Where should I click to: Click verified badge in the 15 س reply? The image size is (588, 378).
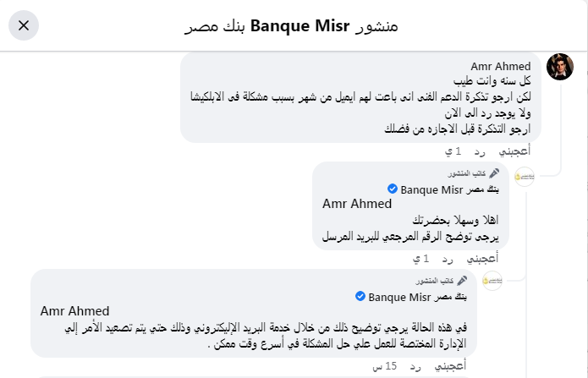(360, 296)
